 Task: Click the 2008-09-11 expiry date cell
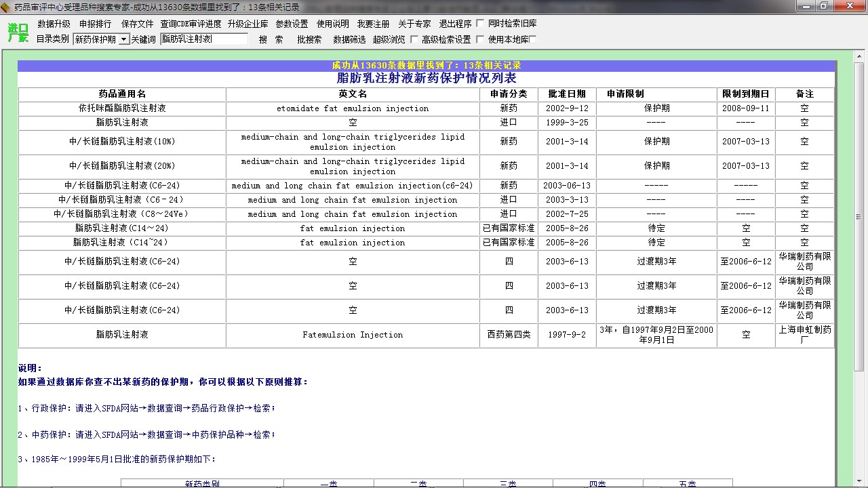pyautogui.click(x=746, y=108)
